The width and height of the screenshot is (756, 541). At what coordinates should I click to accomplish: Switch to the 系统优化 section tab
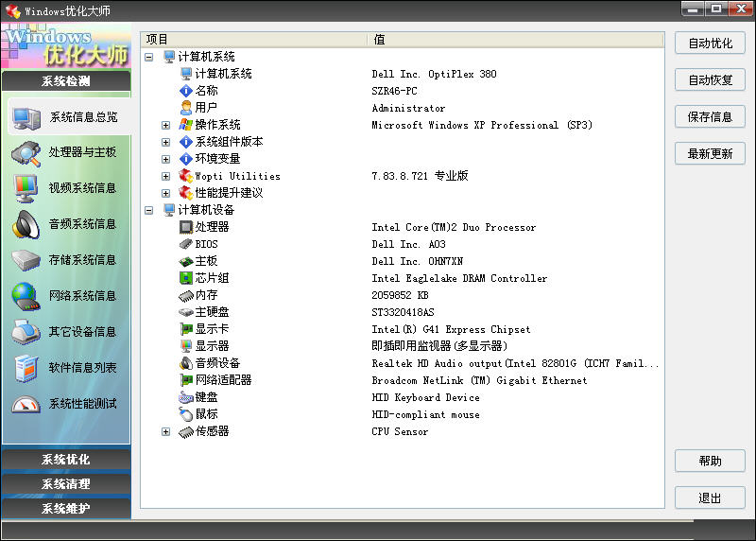coord(66,460)
